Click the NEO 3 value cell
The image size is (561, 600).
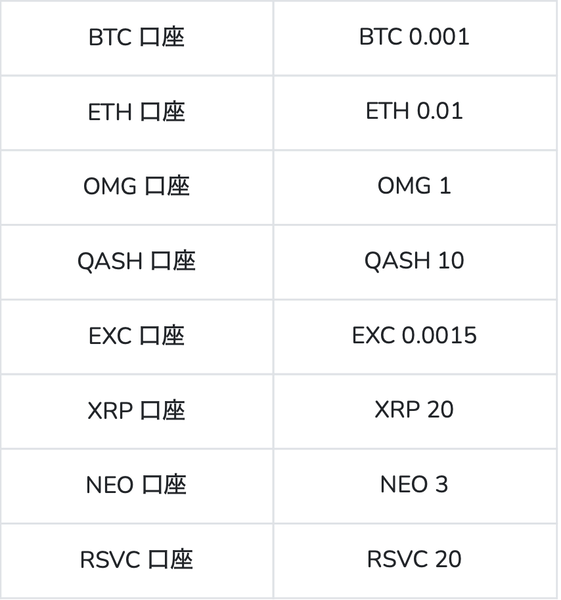click(415, 486)
